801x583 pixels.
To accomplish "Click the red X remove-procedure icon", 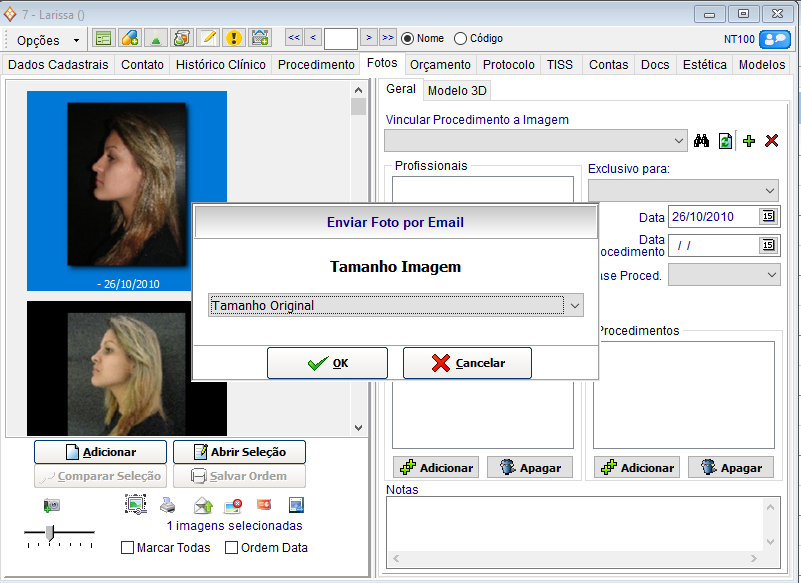I will tap(771, 141).
